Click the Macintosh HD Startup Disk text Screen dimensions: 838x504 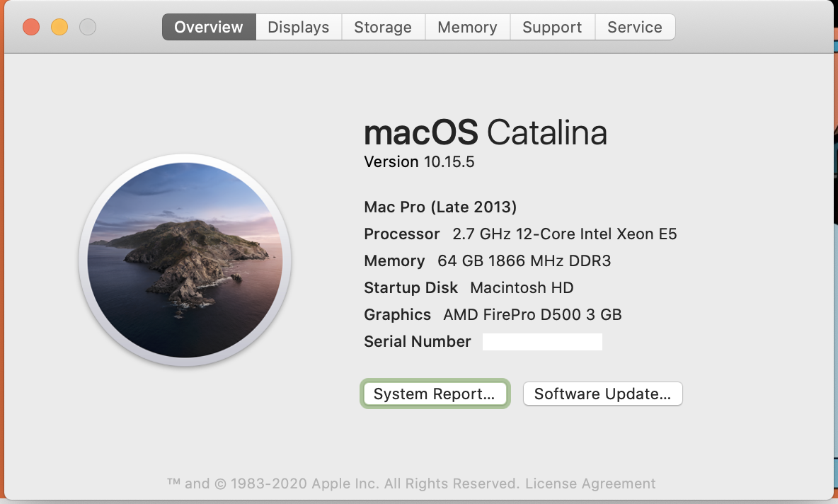click(x=522, y=287)
